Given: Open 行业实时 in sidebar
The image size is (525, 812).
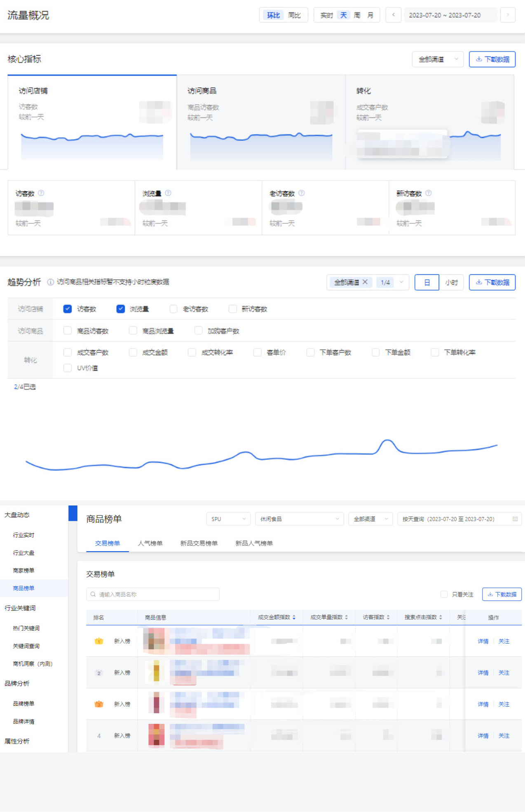Looking at the screenshot, I should [x=23, y=535].
